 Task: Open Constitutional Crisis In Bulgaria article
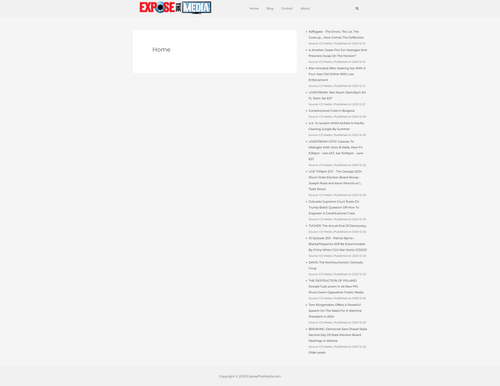[331, 111]
